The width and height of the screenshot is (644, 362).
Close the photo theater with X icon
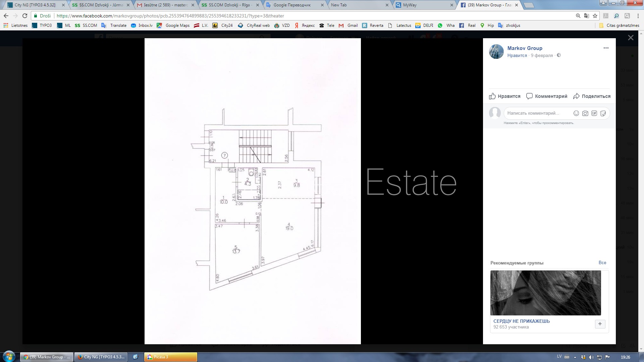(631, 38)
